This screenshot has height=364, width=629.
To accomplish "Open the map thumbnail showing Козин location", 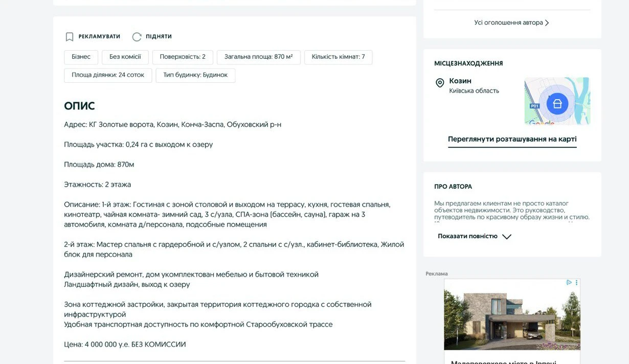I will (x=557, y=101).
